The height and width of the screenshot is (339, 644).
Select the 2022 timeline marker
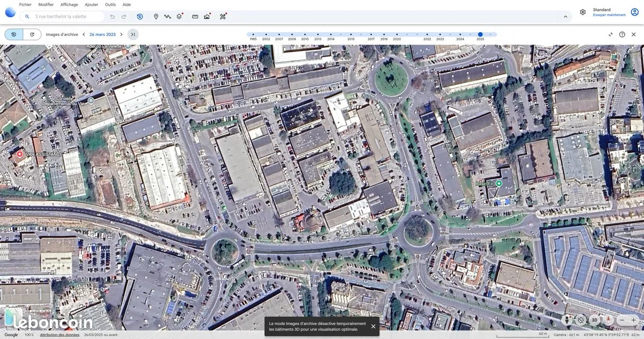coord(427,34)
